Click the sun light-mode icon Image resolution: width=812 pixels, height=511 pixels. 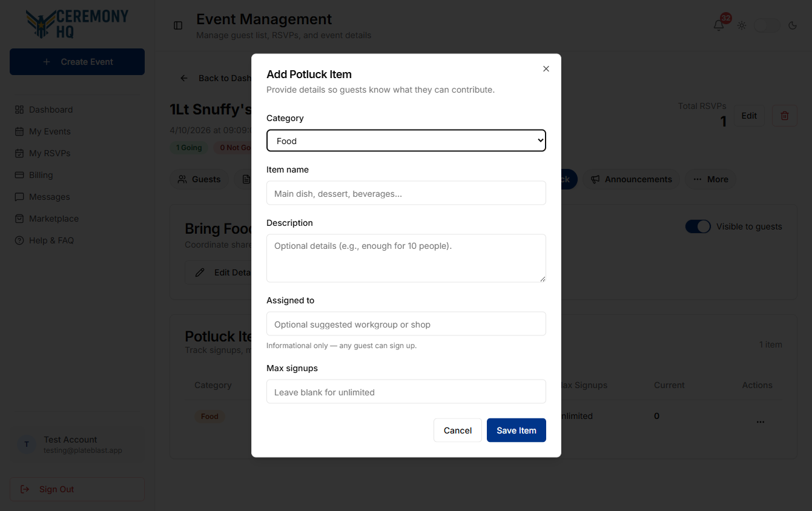tap(742, 25)
